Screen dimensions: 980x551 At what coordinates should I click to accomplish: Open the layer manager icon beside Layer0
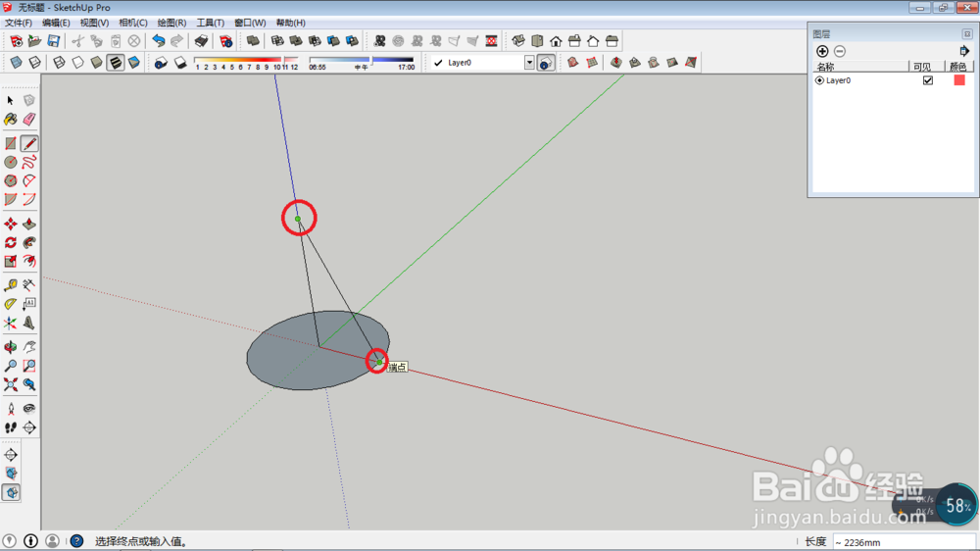pos(546,63)
